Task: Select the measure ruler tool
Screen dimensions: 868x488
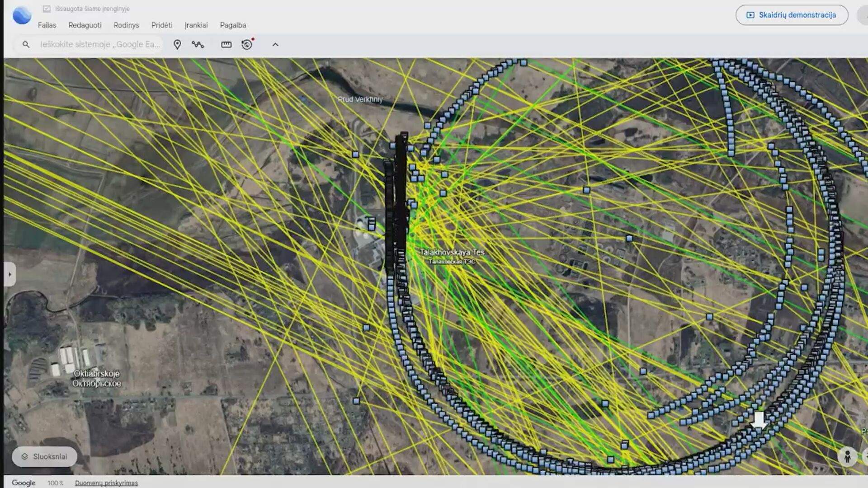Action: tap(226, 44)
